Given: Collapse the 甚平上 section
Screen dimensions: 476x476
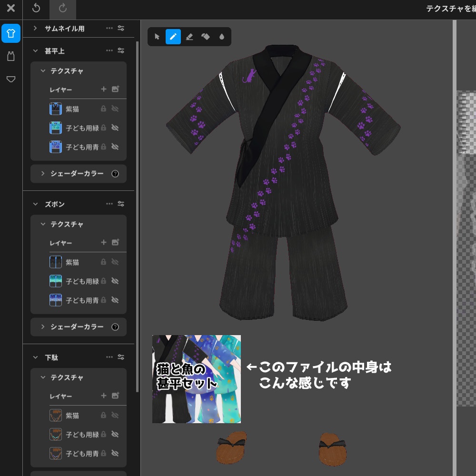Looking at the screenshot, I should 35,50.
